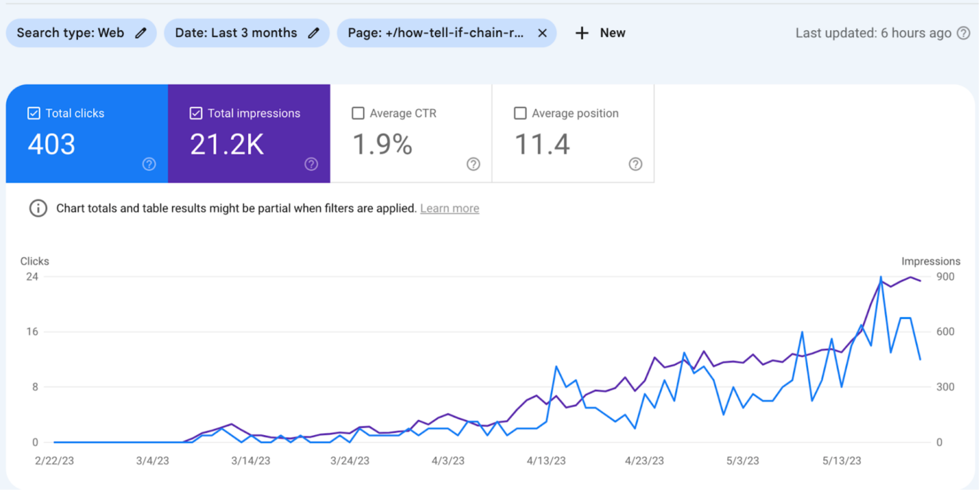Click the pencil icon next to Date filter
This screenshot has width=980, height=490.
pyautogui.click(x=314, y=33)
